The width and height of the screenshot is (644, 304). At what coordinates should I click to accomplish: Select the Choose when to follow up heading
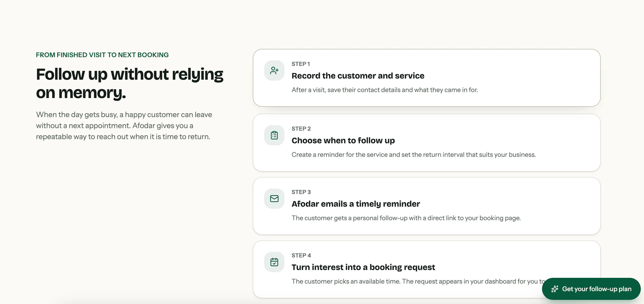tap(343, 141)
